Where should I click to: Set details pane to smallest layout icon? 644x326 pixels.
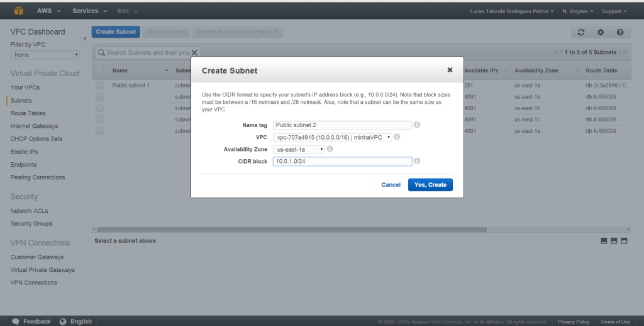point(604,241)
